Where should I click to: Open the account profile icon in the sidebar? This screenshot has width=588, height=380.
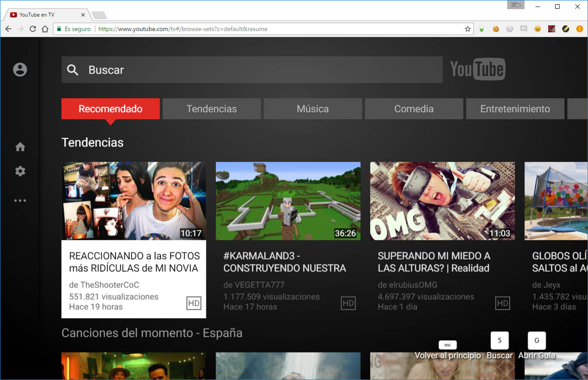click(x=20, y=69)
